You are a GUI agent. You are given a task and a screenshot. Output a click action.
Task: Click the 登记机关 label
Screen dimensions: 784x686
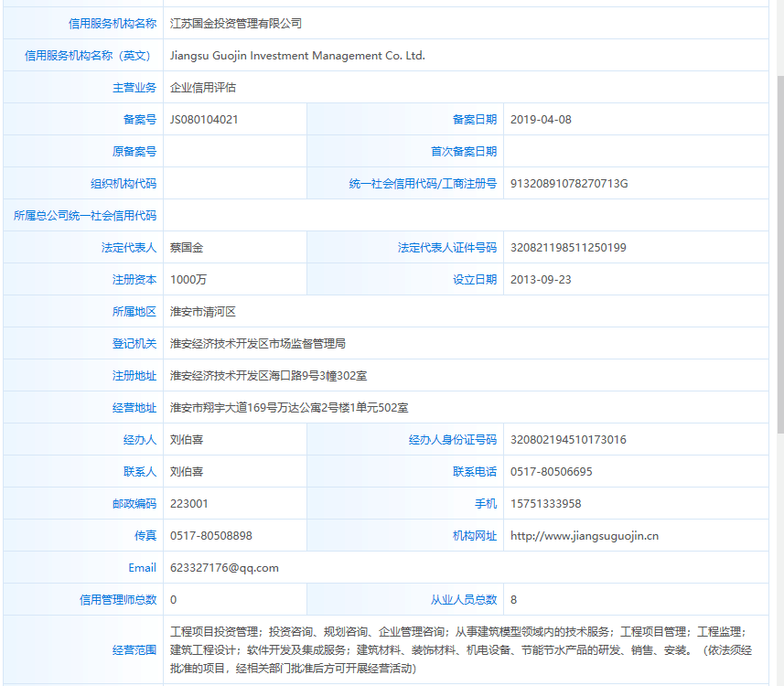[134, 344]
